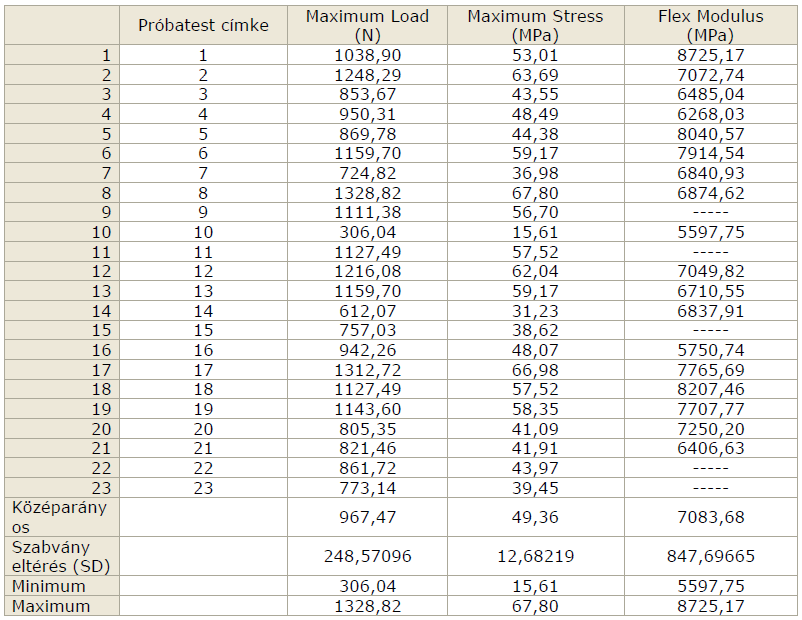The width and height of the screenshot is (802, 620).
Task: Select the load value 869,78
Action: 367,134
